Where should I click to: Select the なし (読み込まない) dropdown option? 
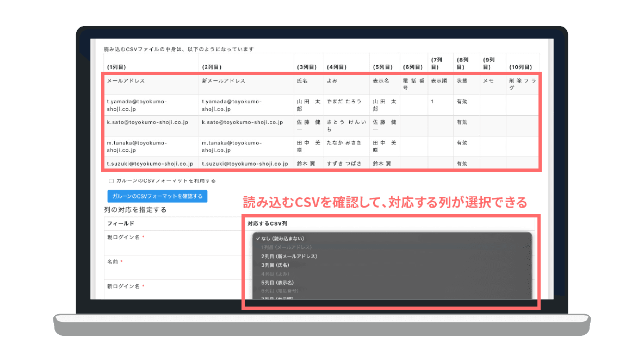click(x=283, y=238)
